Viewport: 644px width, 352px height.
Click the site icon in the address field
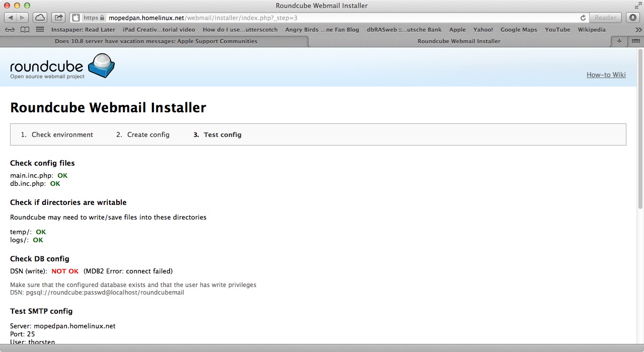(x=76, y=18)
